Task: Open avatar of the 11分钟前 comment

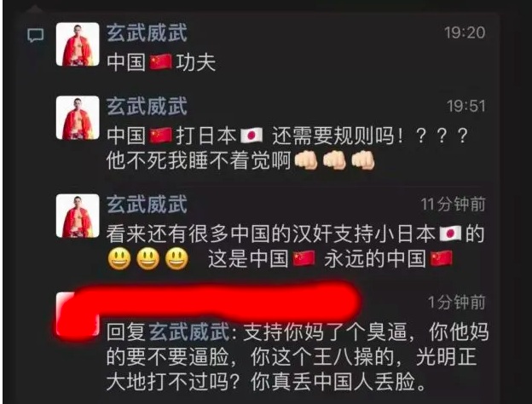Action: [78, 216]
